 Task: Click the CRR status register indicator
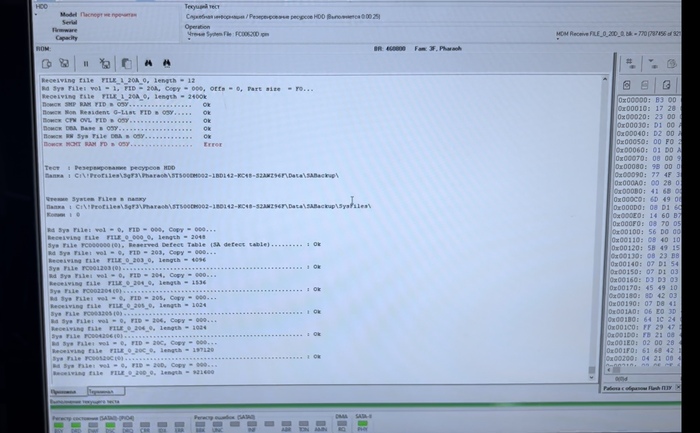pyautogui.click(x=145, y=427)
